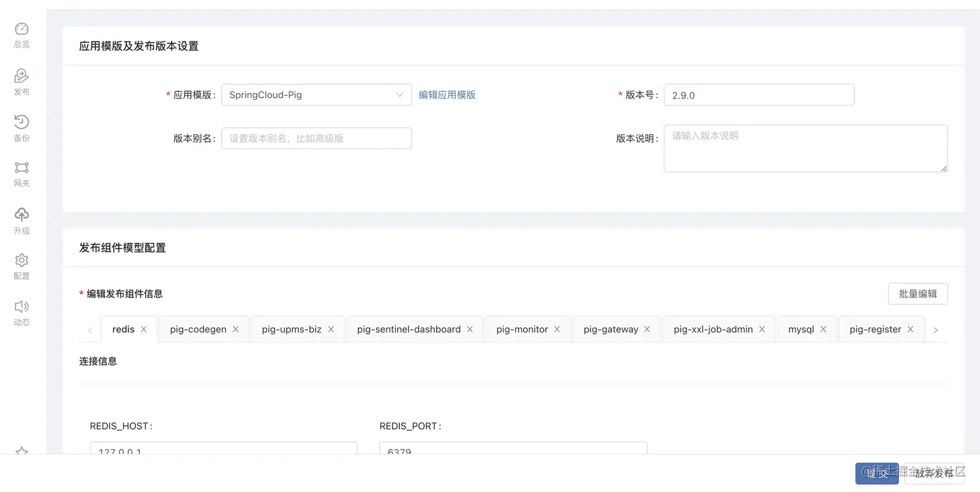Click the 发布组件模型配置 heading
The image size is (980, 492).
coord(122,248)
